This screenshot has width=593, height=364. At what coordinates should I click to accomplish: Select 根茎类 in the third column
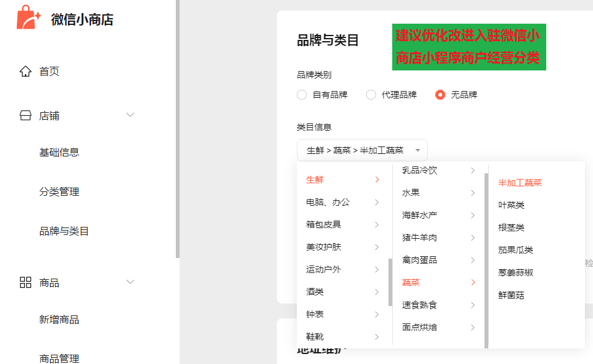[511, 228]
